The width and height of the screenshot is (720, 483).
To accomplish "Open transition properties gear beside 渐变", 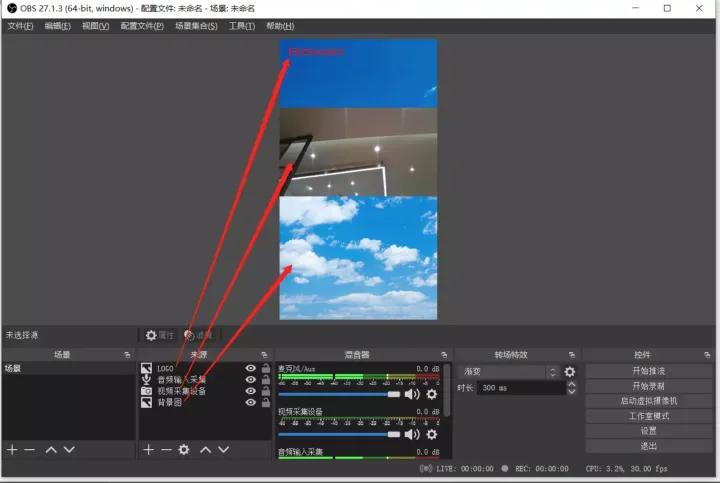I will (x=570, y=372).
